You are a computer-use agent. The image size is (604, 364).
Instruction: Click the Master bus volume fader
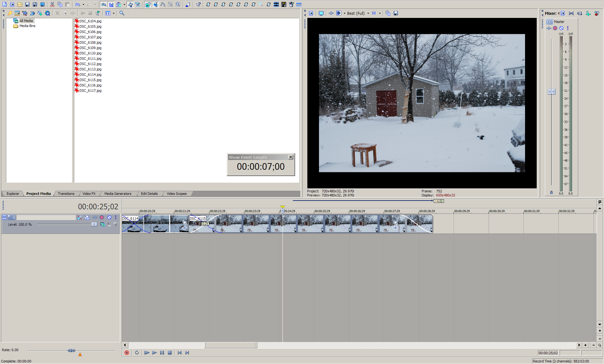coord(551,91)
